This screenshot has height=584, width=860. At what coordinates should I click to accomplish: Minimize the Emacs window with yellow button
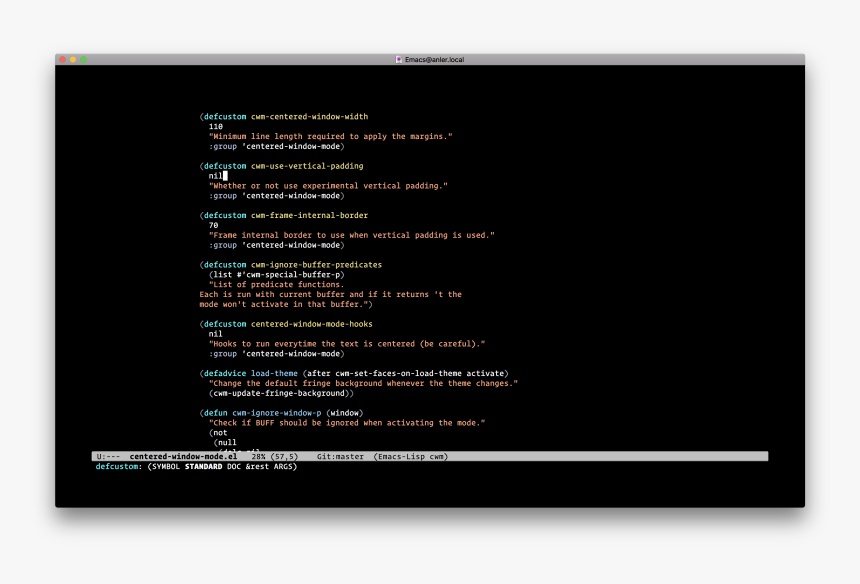(73, 59)
